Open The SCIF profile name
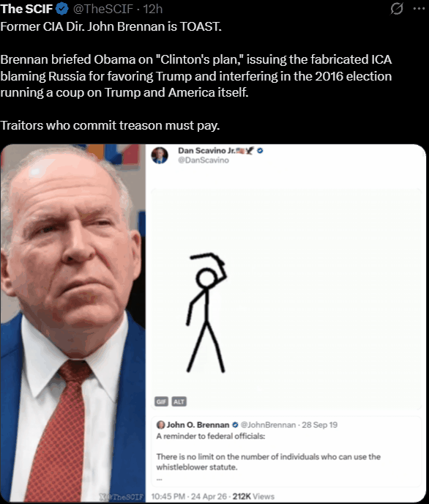The height and width of the screenshot is (504, 429). coord(26,9)
